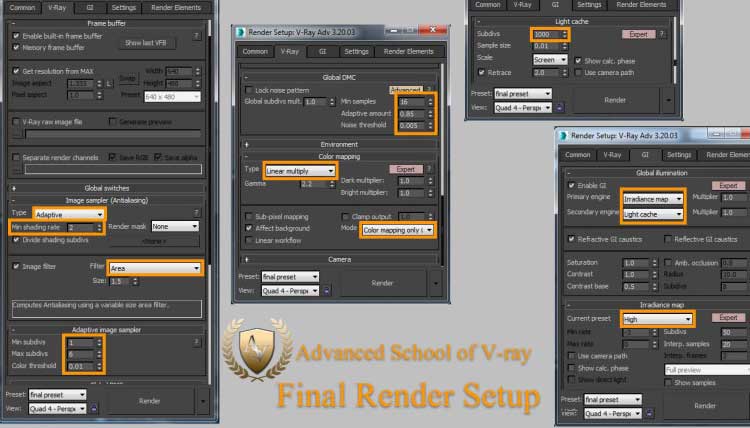Click the Color threshold 0.01 field
This screenshot has width=750, height=428.
[x=80, y=366]
